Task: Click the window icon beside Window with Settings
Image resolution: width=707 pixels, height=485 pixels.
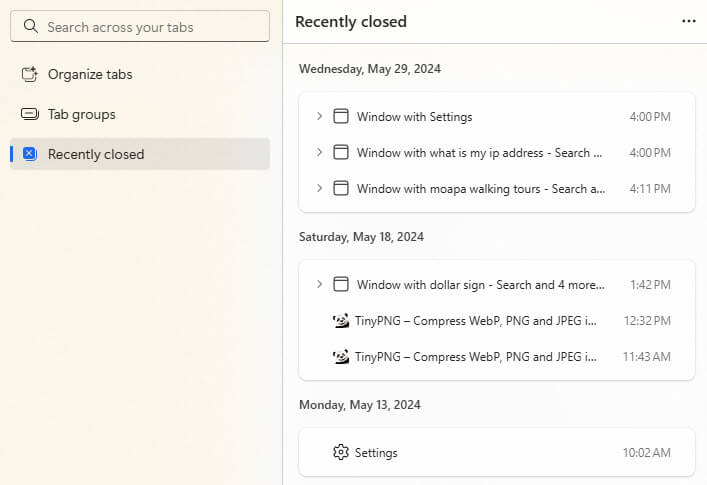Action: point(341,116)
